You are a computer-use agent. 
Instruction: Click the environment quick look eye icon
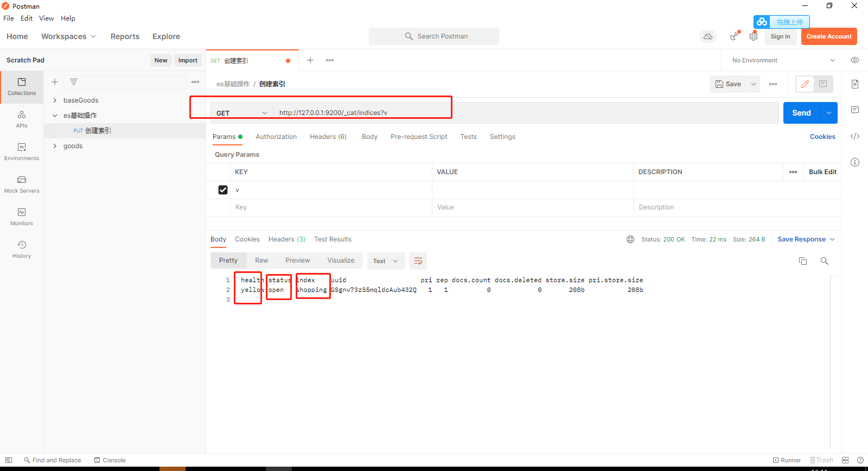click(x=855, y=60)
